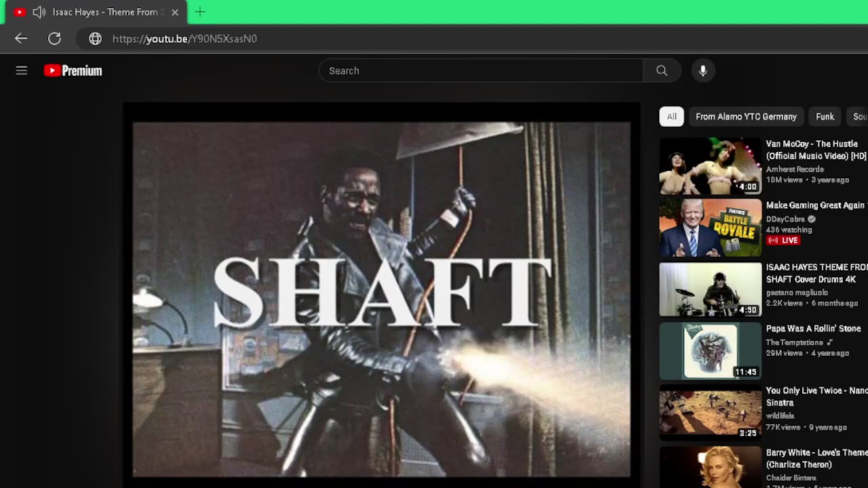Click the Barry White - Love's Theme title
Screen dimensions: 868x488
tap(816, 458)
